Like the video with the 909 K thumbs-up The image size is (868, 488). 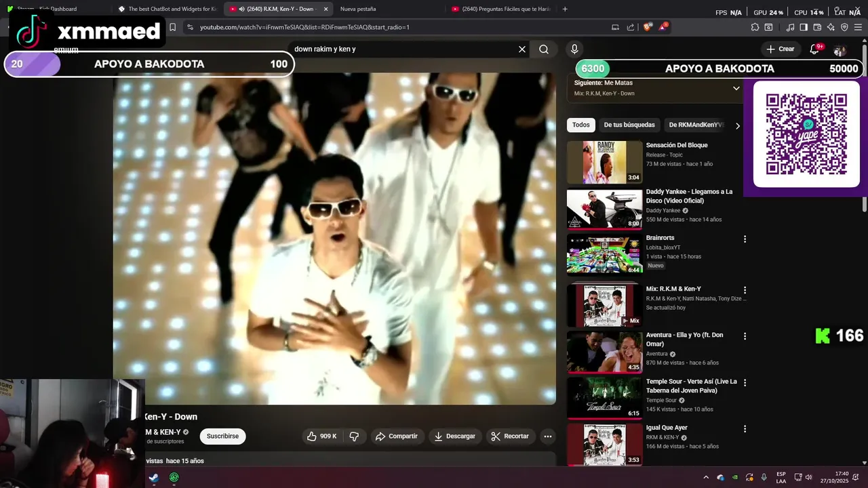click(321, 436)
